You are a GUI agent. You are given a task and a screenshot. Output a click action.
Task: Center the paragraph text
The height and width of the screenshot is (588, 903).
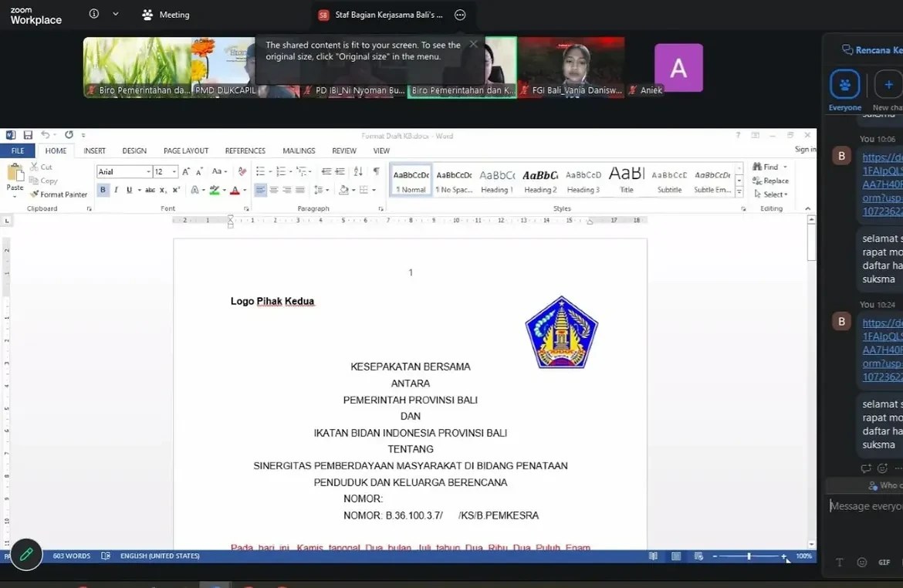(x=273, y=190)
